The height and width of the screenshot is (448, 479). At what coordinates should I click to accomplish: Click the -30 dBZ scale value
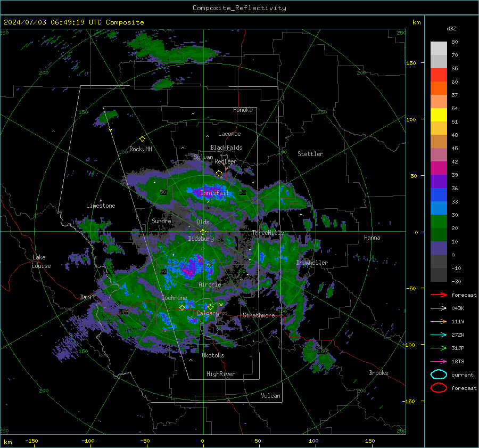(x=456, y=281)
